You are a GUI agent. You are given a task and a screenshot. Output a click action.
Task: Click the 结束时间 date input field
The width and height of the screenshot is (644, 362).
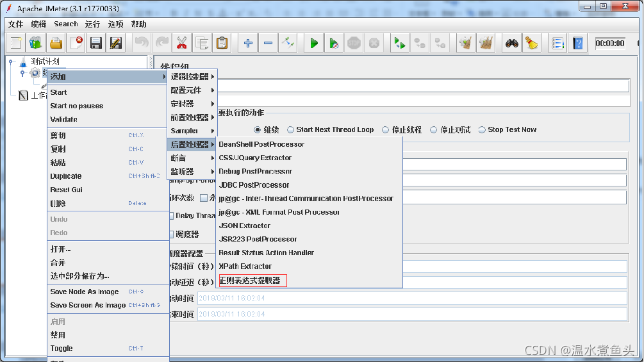point(412,315)
